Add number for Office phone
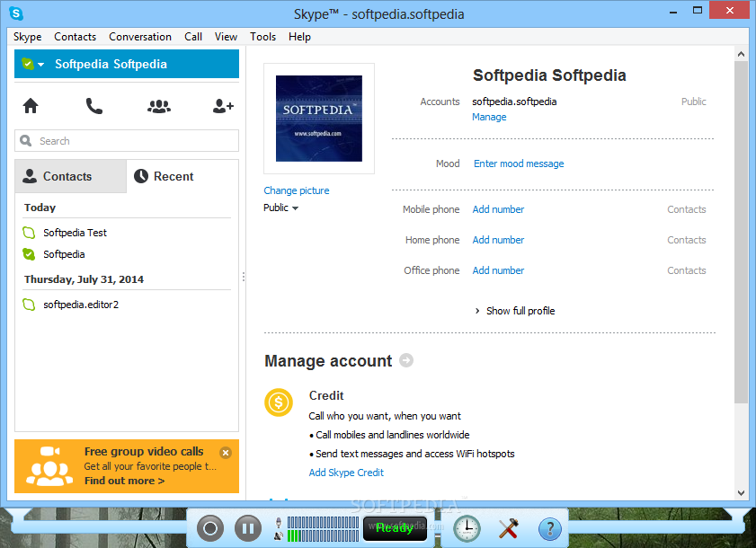Image resolution: width=756 pixels, height=548 pixels. [498, 270]
